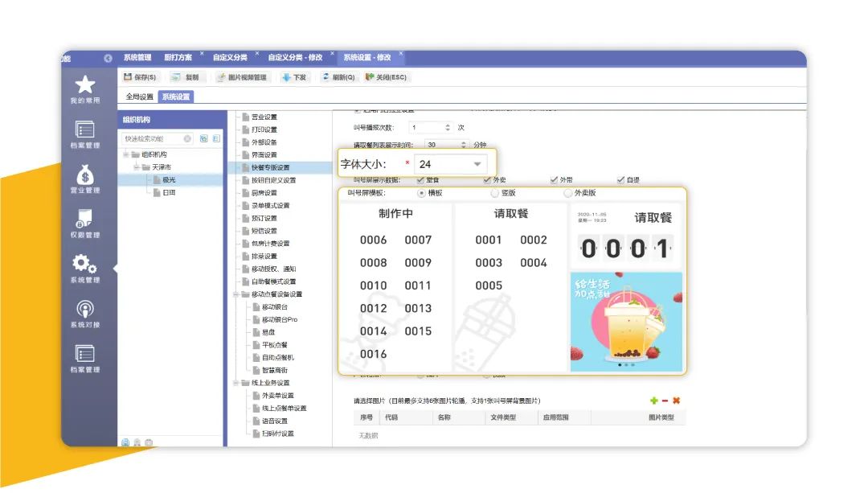Image resolution: width=868 pixels, height=493 pixels.
Task: Select the 横板 template radio button
Action: pos(422,193)
